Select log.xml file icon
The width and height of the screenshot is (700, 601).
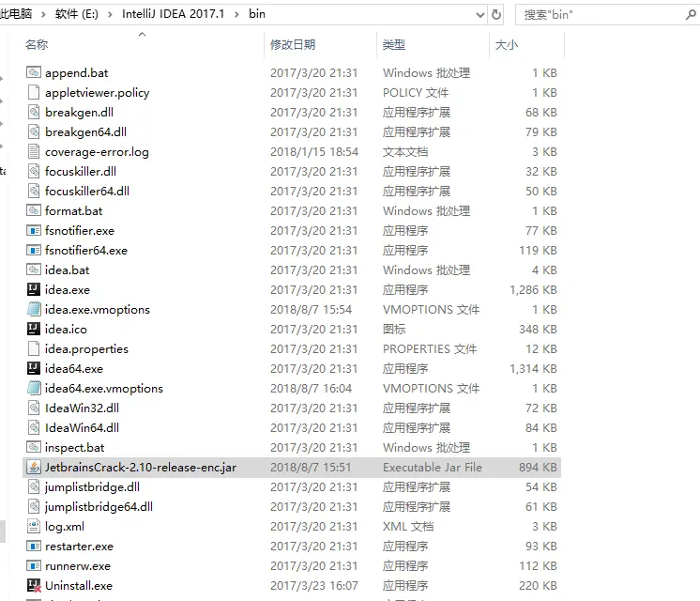click(x=34, y=526)
